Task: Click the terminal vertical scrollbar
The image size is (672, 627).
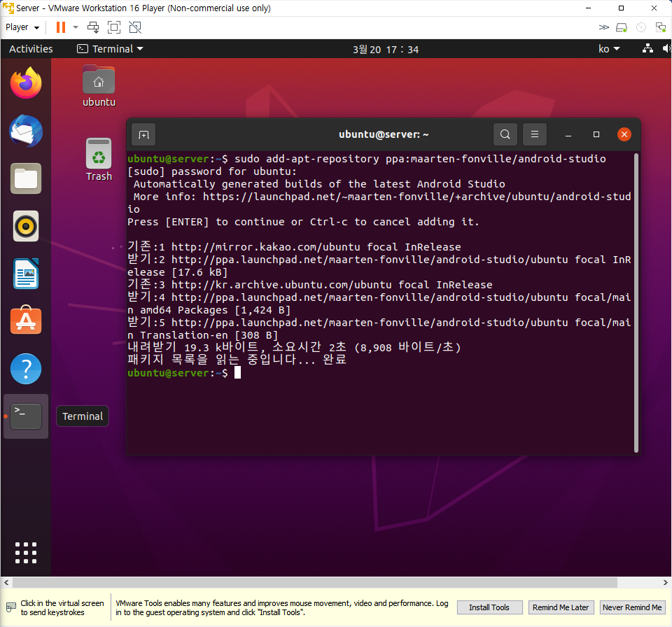Action: pos(636,302)
